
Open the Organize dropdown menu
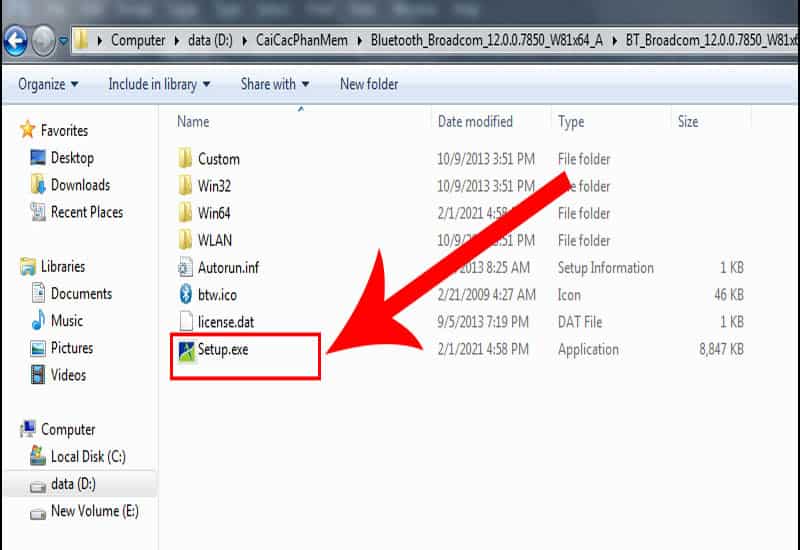[x=49, y=84]
